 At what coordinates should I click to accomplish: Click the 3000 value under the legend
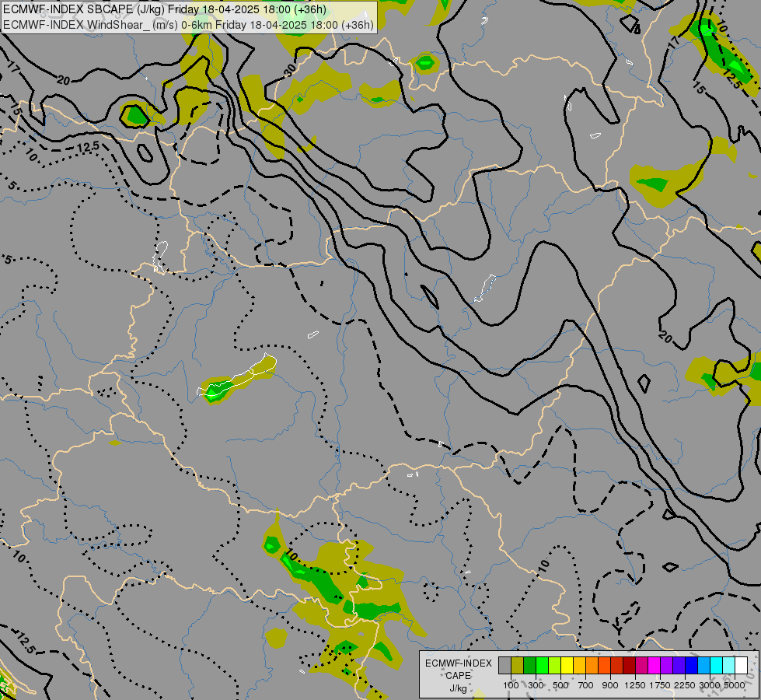[x=710, y=685]
